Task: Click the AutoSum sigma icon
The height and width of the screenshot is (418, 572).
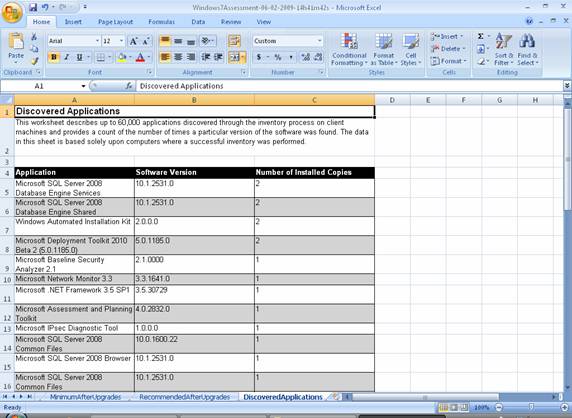Action: 480,36
